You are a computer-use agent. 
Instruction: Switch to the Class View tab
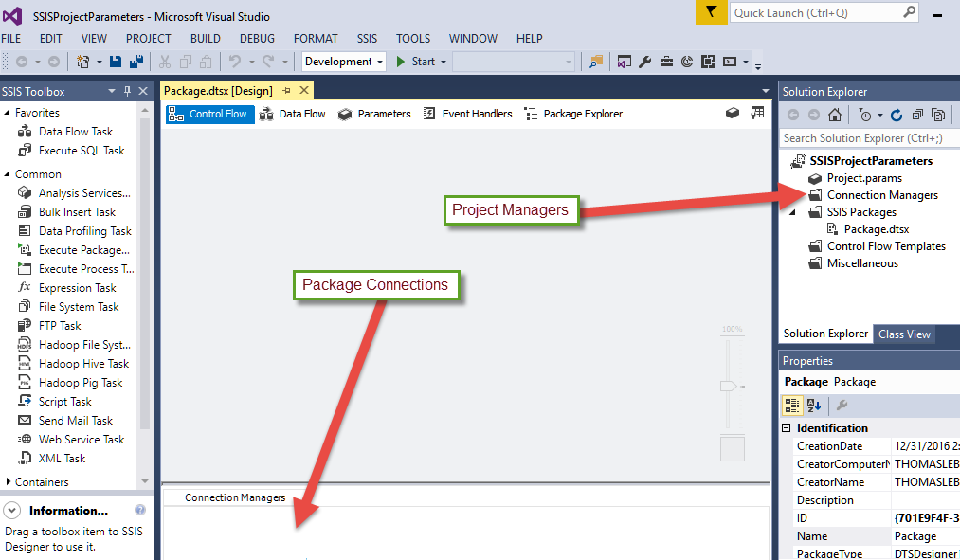pyautogui.click(x=904, y=334)
